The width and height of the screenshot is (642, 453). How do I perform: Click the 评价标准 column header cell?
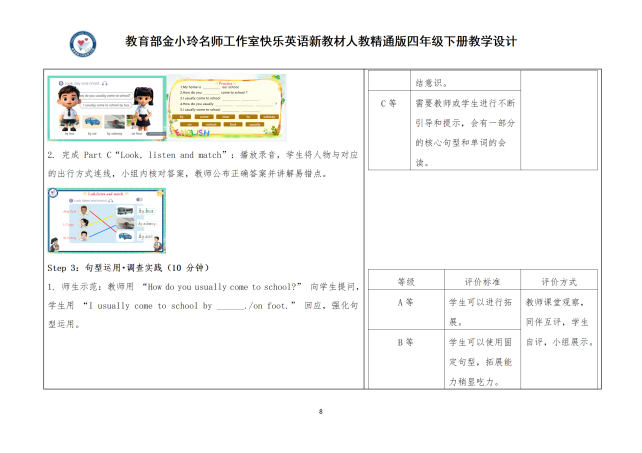point(478,282)
